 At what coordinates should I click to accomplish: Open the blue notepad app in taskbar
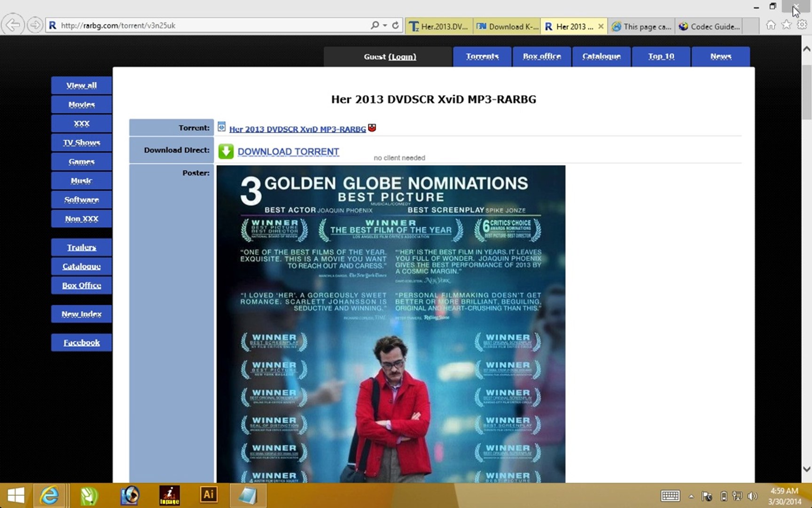pyautogui.click(x=248, y=495)
